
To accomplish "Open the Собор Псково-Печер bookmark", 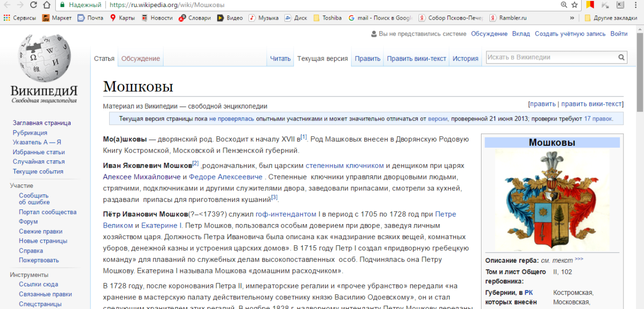I will coord(450,18).
